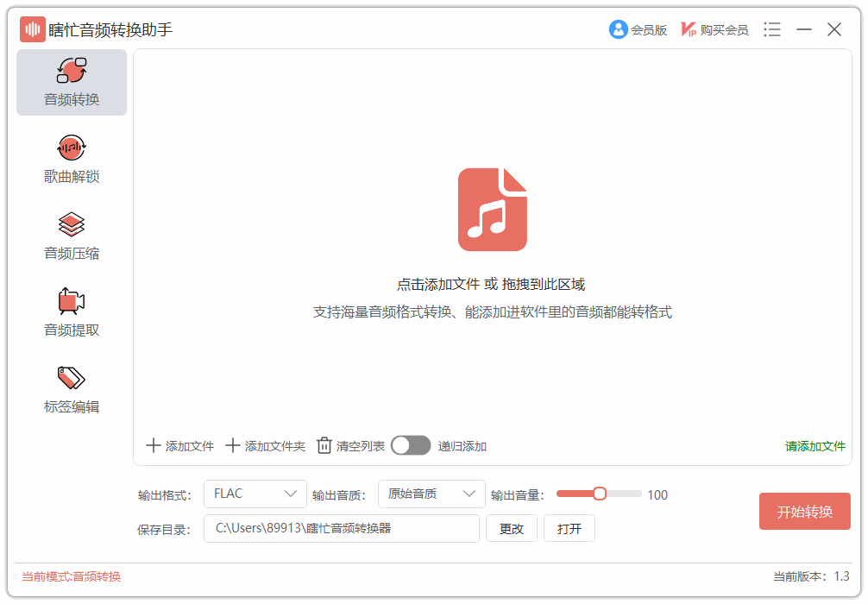Expand the 输出音质 原始音质 dropdown

point(431,494)
